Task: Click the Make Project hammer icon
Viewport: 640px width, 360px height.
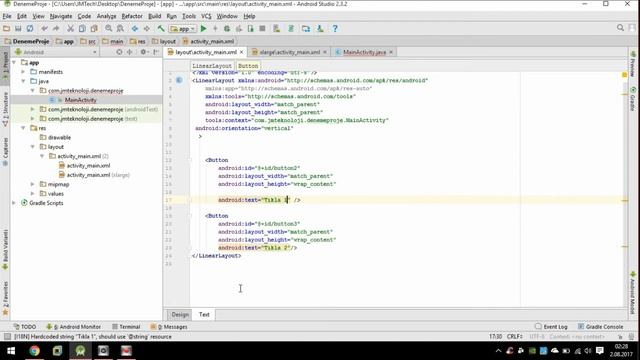Action: (161, 29)
